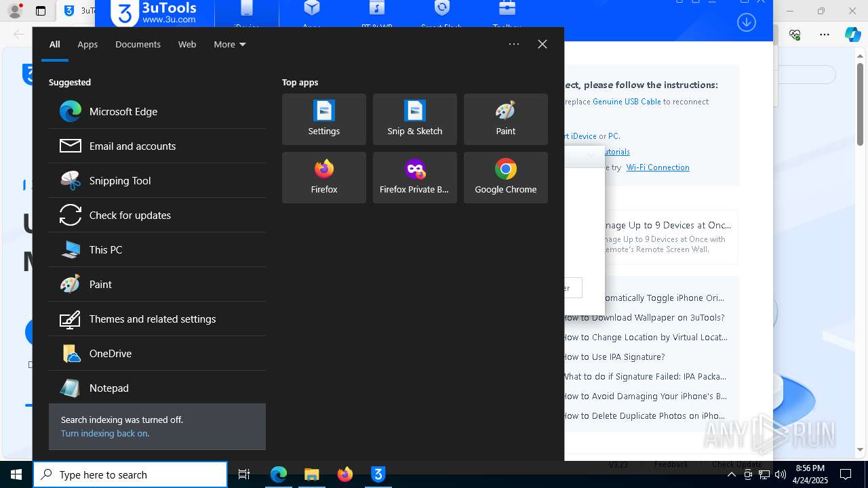
Task: Open Firefox from the taskbar
Action: pos(345,474)
